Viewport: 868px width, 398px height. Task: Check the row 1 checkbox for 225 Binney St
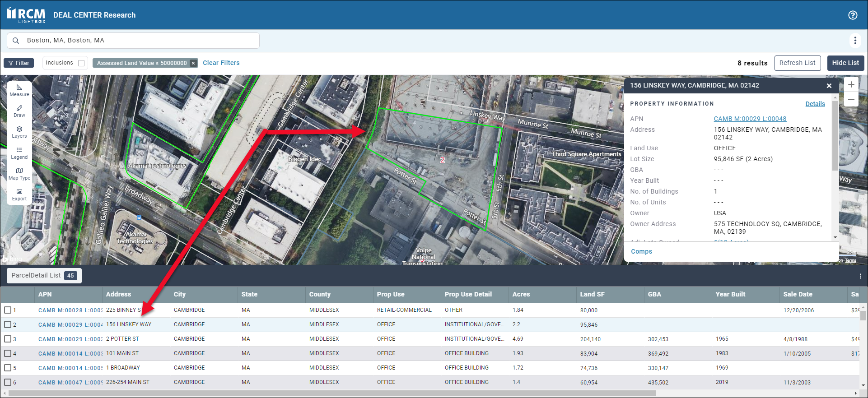8,310
